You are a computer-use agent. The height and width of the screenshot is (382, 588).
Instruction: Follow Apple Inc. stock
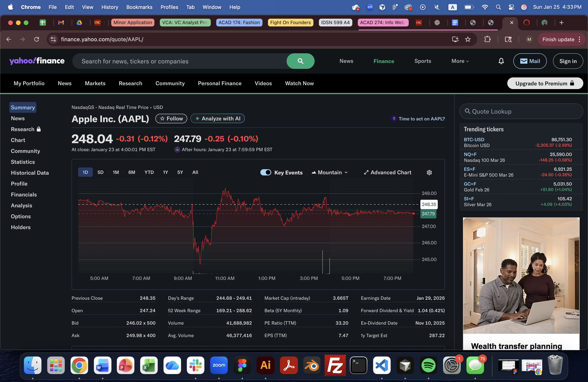171,119
